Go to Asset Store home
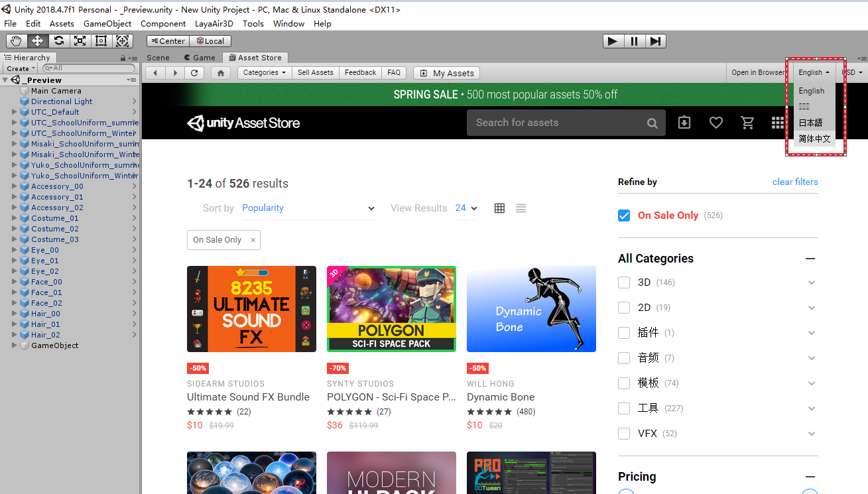The height and width of the screenshot is (494, 868). tap(221, 73)
